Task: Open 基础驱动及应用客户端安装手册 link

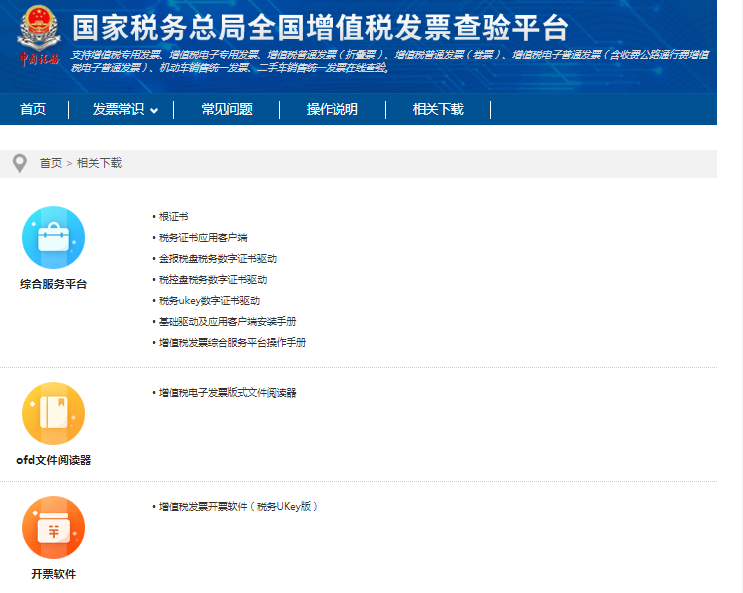Action: click(x=227, y=321)
